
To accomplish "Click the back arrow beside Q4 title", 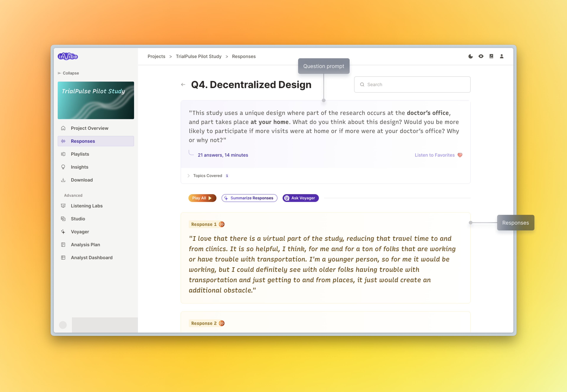I will coord(183,84).
